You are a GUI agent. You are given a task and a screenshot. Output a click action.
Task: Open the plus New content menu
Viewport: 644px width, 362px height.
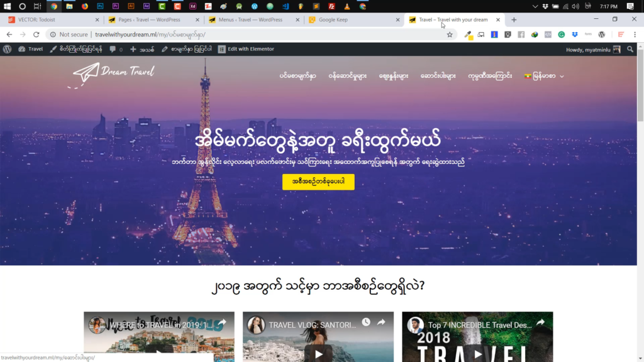coord(142,49)
